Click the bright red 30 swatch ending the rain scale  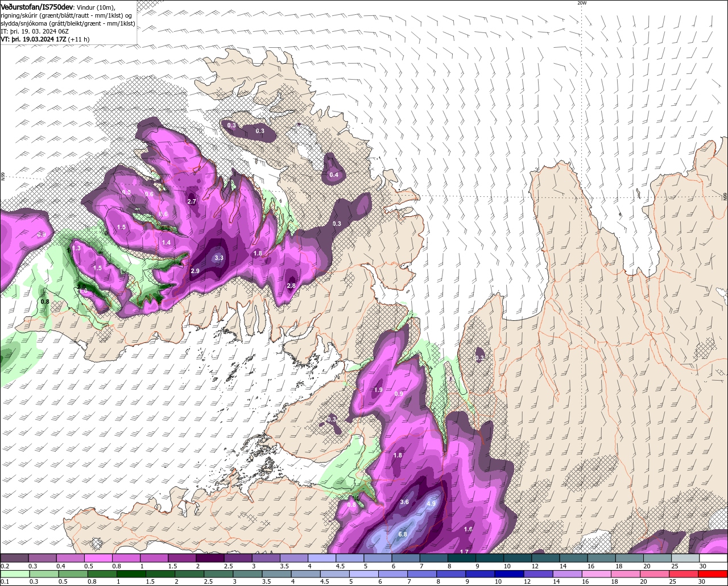coord(713,573)
